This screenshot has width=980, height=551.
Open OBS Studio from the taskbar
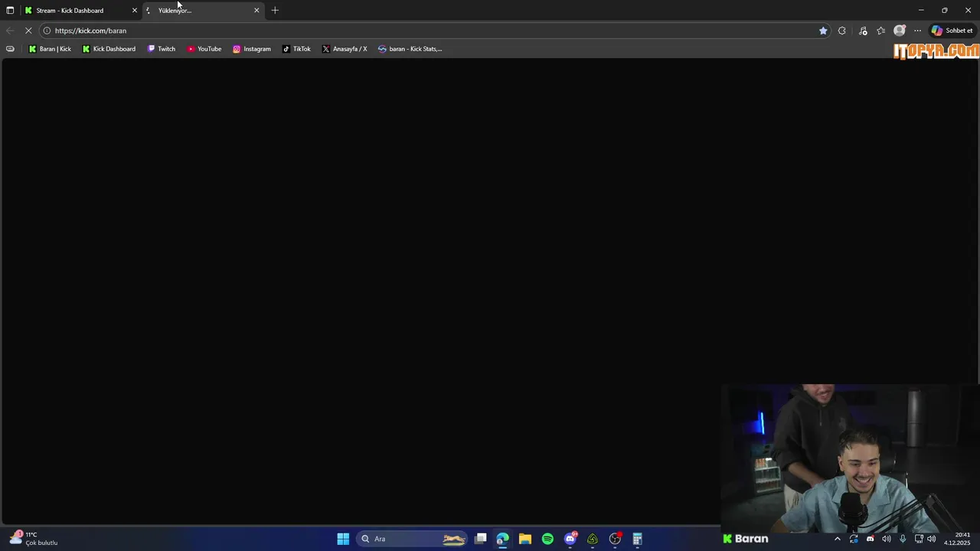pos(615,539)
